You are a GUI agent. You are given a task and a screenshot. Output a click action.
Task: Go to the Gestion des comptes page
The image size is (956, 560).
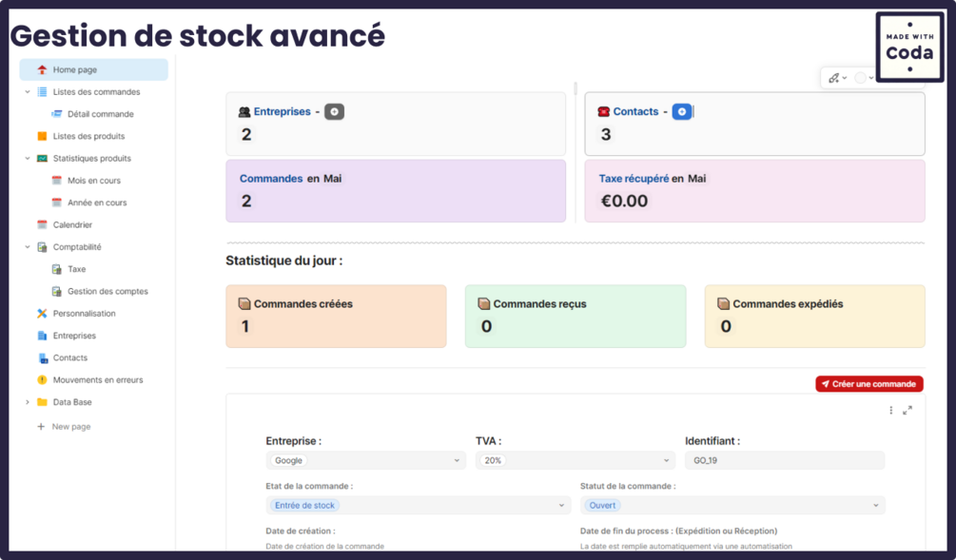[x=107, y=292]
